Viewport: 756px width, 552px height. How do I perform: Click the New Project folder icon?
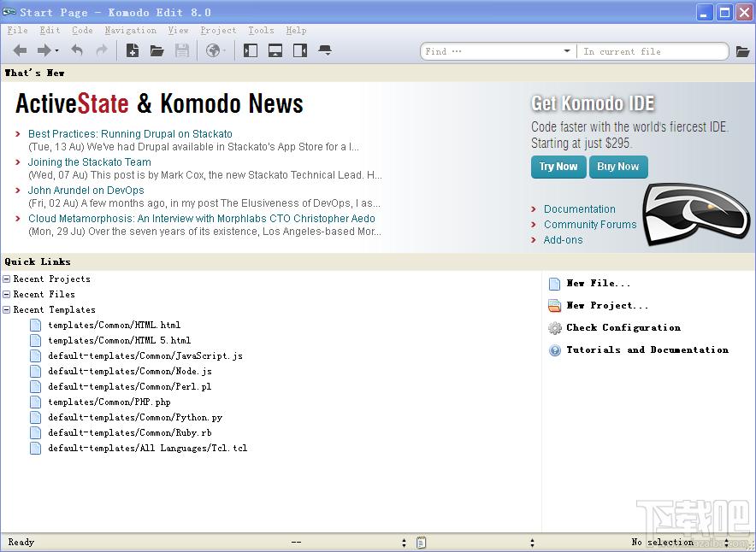(x=554, y=305)
